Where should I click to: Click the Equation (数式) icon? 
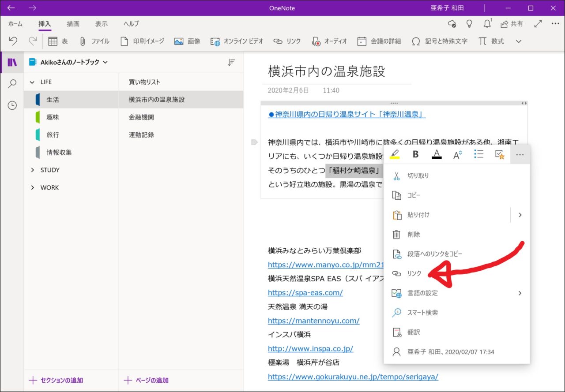pyautogui.click(x=482, y=41)
